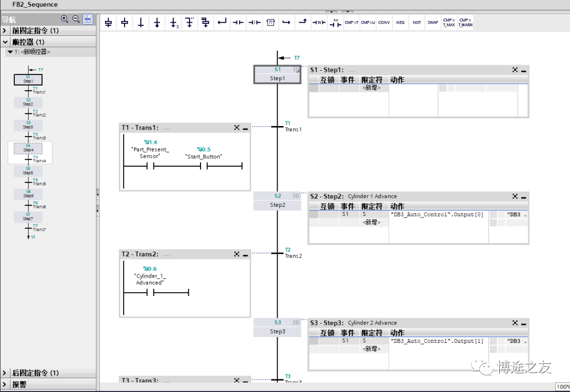Image resolution: width=570 pixels, height=392 pixels.
Task: Open the 100% zoom level box
Action: pos(563,387)
